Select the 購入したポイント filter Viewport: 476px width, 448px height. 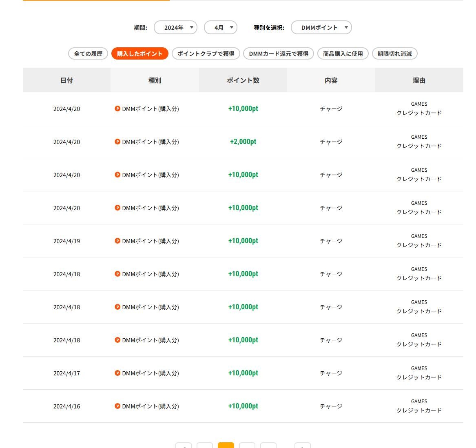pos(139,54)
